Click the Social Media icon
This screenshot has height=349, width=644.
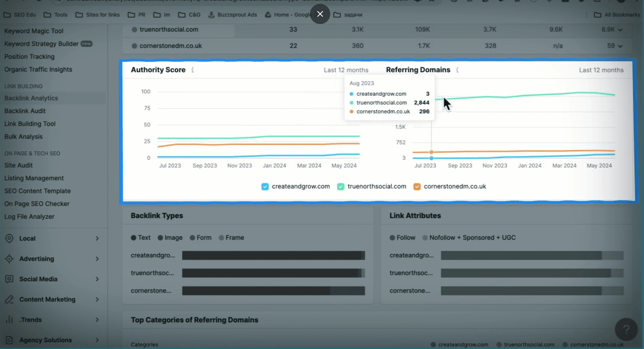[9, 279]
